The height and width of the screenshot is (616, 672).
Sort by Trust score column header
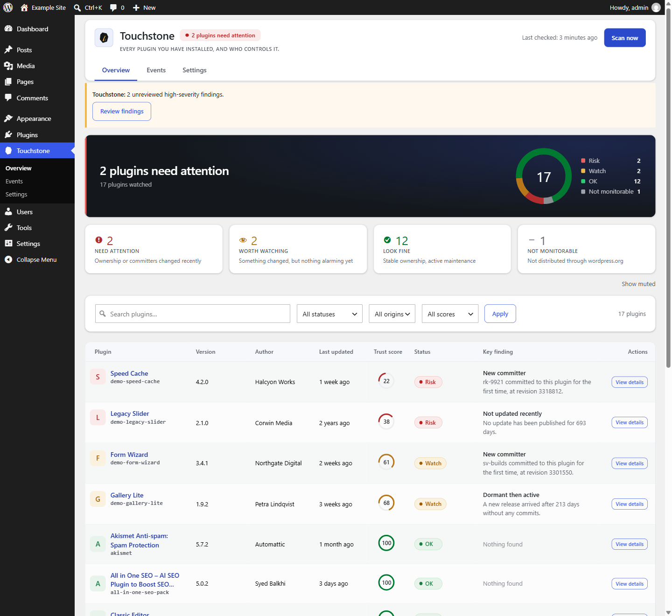pos(388,352)
